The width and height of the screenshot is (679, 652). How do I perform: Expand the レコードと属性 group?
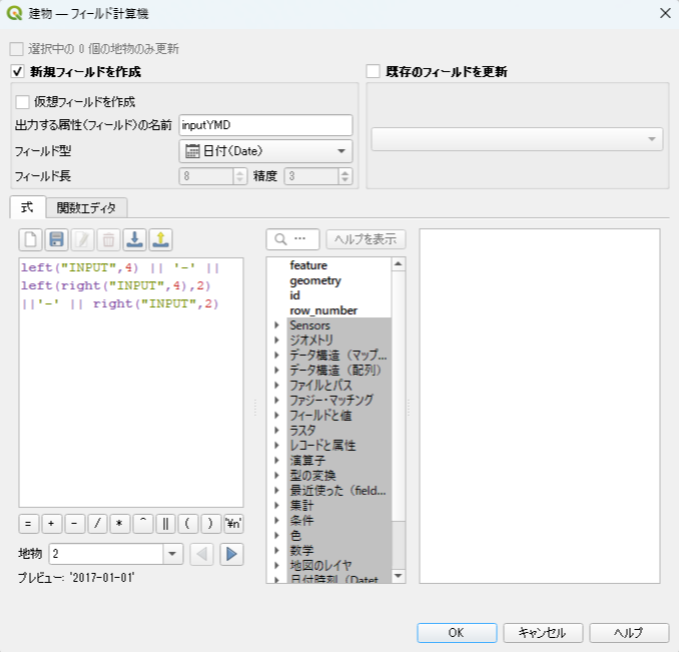click(277, 445)
